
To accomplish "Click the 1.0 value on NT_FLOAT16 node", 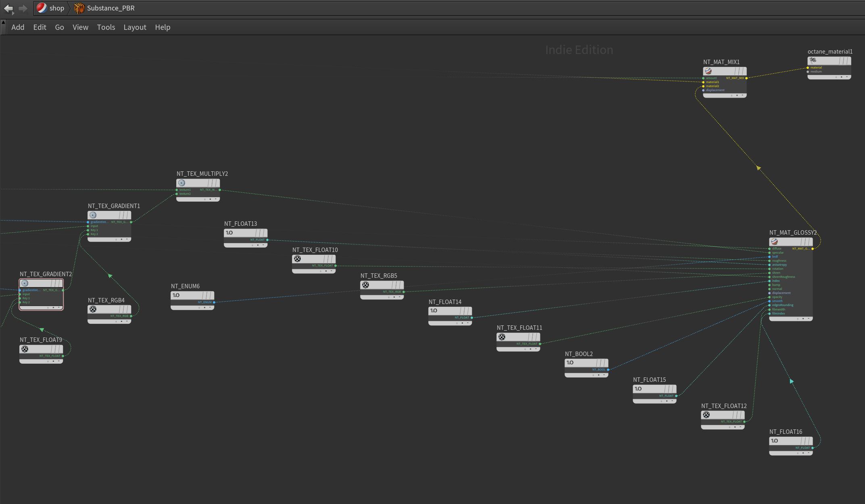I will click(774, 441).
